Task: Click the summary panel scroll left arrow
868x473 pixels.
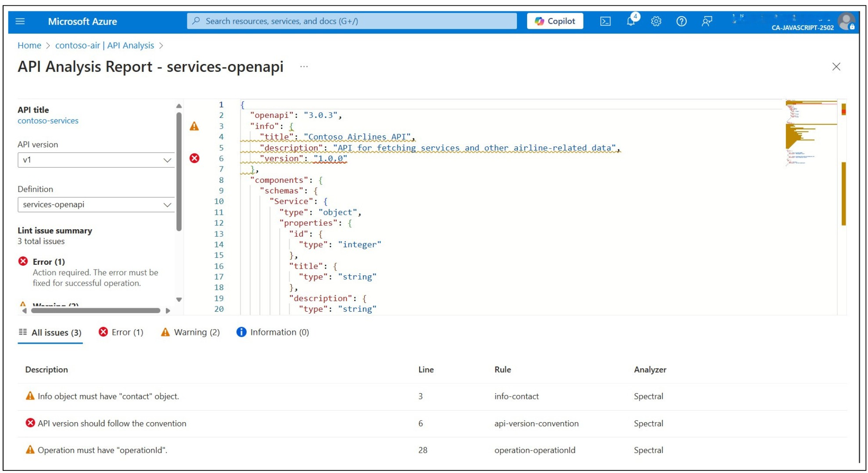Action: click(24, 310)
